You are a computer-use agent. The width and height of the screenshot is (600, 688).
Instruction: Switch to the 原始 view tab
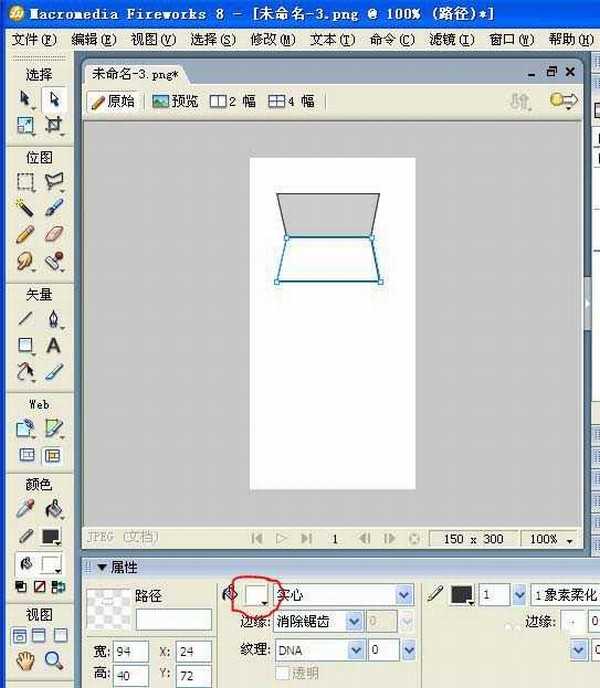pos(113,102)
